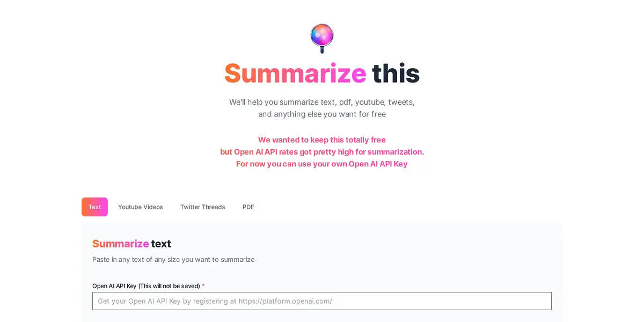This screenshot has width=644, height=322.
Task: Click the "We'll help you summarize" tagline
Action: pyautogui.click(x=322, y=102)
